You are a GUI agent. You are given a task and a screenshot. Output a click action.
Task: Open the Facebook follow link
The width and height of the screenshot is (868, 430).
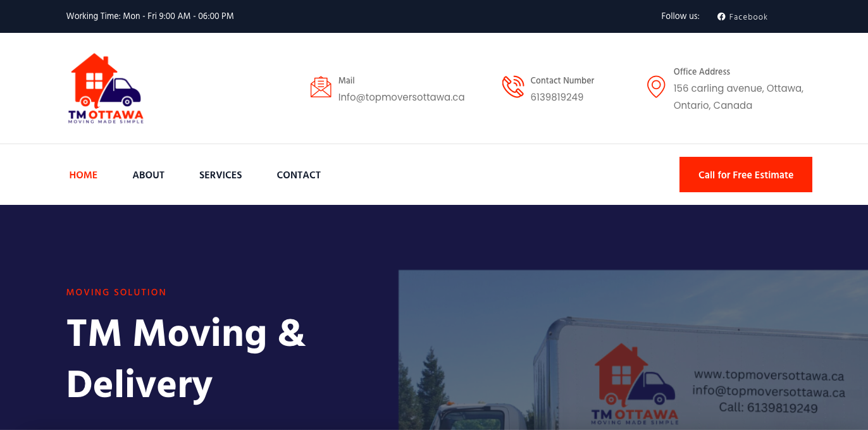click(x=742, y=16)
